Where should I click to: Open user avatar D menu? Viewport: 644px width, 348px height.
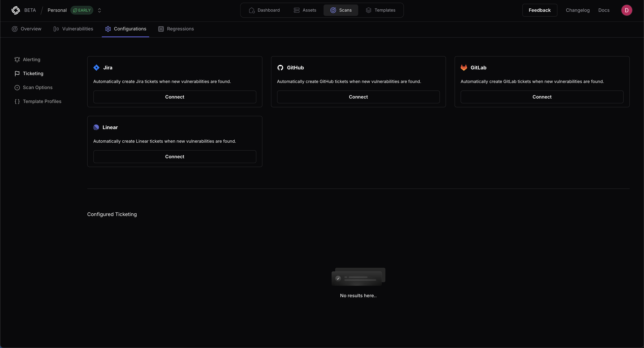(x=626, y=10)
